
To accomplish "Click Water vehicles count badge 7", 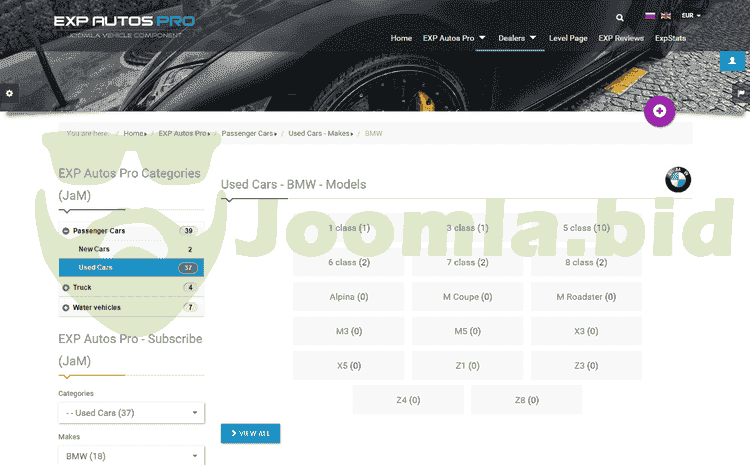I will (x=190, y=308).
